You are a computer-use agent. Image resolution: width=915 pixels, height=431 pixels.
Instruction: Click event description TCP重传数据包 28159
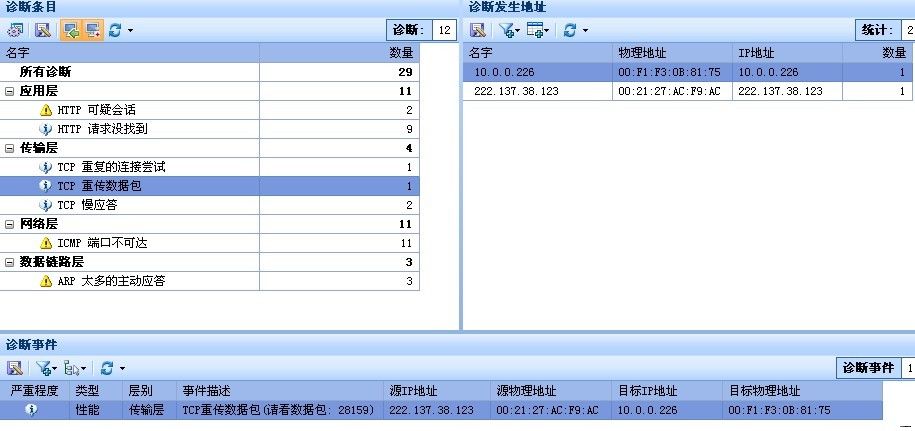click(x=278, y=410)
